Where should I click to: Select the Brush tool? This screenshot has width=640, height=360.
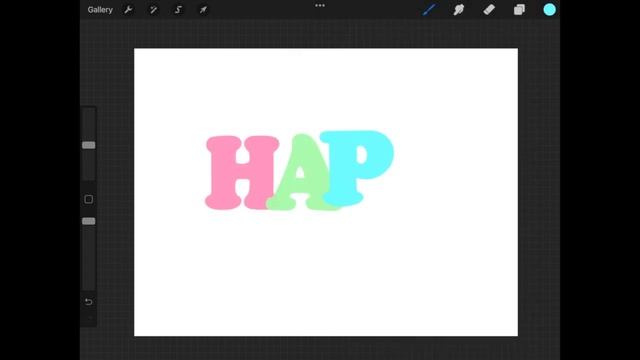(x=429, y=10)
